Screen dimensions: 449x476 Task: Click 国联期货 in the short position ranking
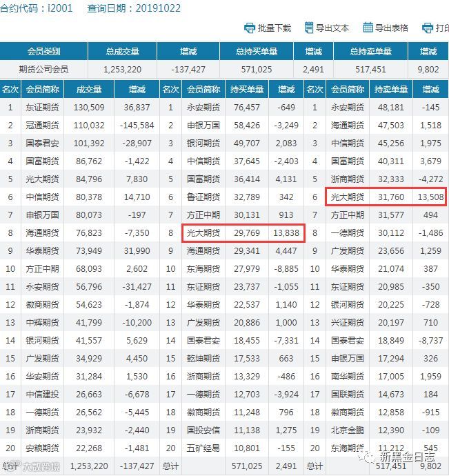pos(348,394)
